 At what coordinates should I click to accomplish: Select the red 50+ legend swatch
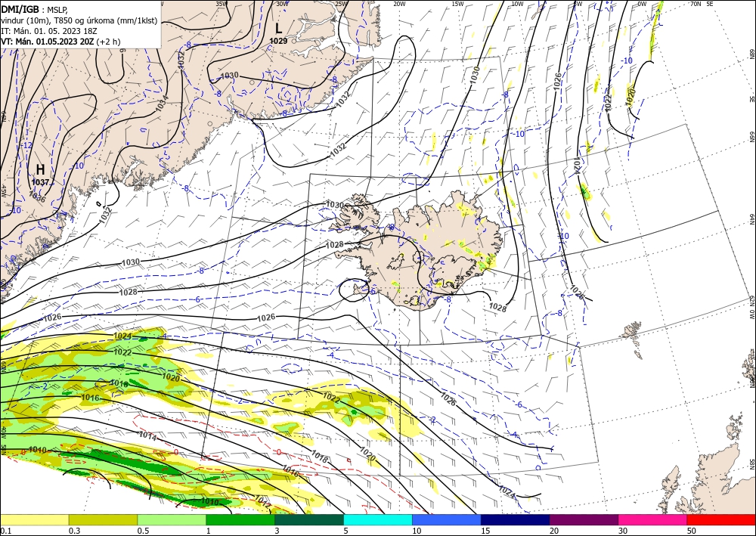pos(721,519)
